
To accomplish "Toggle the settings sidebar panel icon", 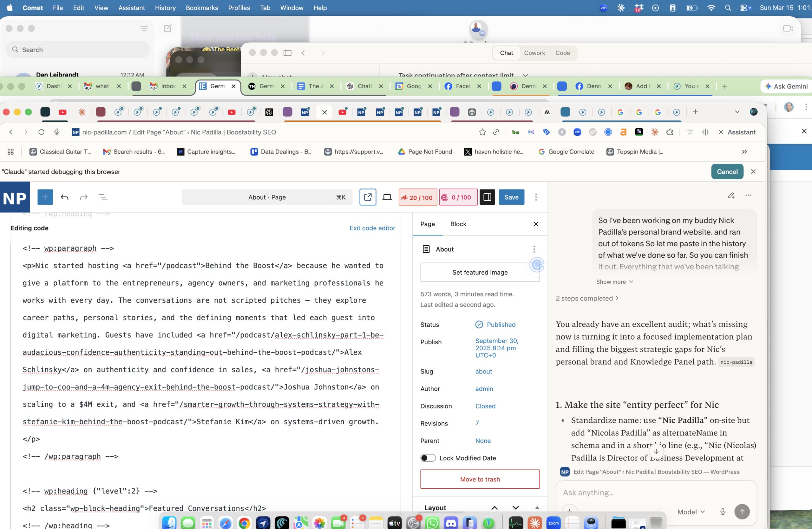I will point(487,197).
